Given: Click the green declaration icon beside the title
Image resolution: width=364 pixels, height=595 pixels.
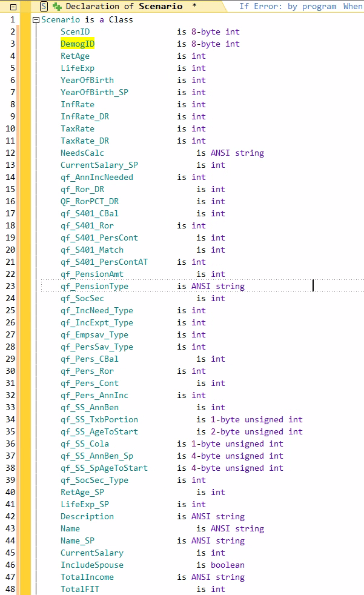Looking at the screenshot, I should (x=57, y=6).
